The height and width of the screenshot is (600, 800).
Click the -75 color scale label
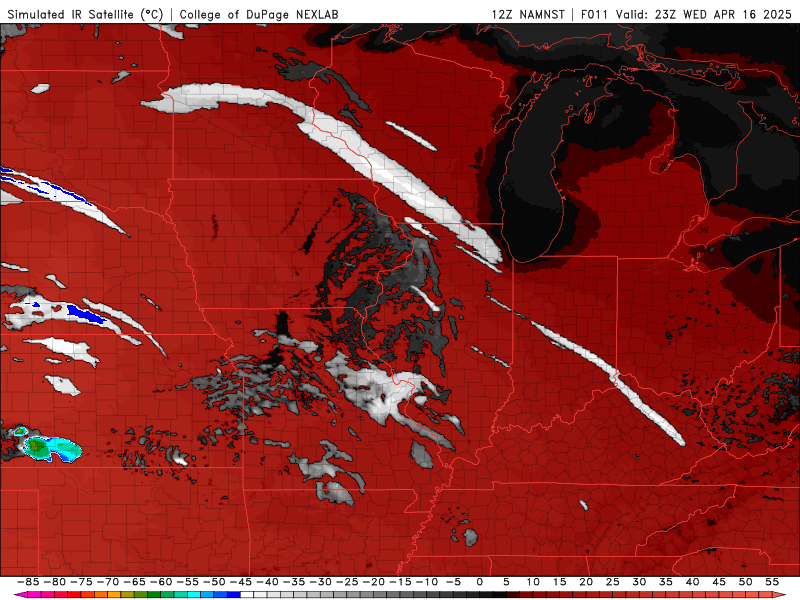point(80,582)
